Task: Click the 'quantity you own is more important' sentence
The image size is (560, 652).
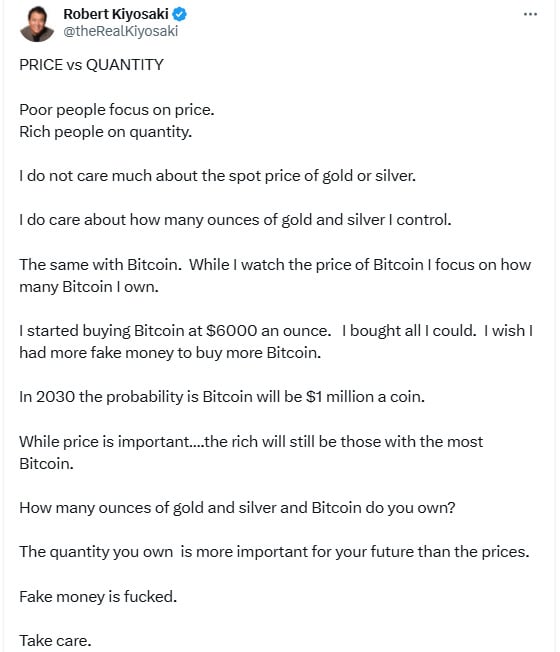Action: coord(274,552)
